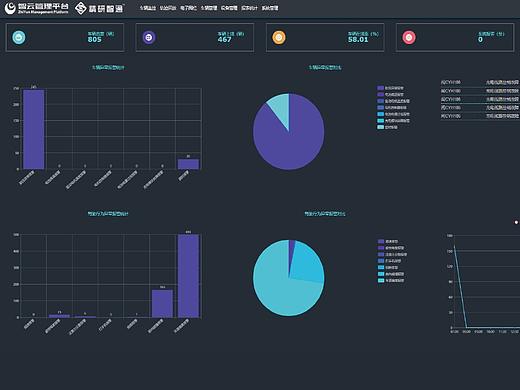Toggle the fifth legend entry of the lower pie chart
Screen dimensions: 520x390
(x=388, y=267)
